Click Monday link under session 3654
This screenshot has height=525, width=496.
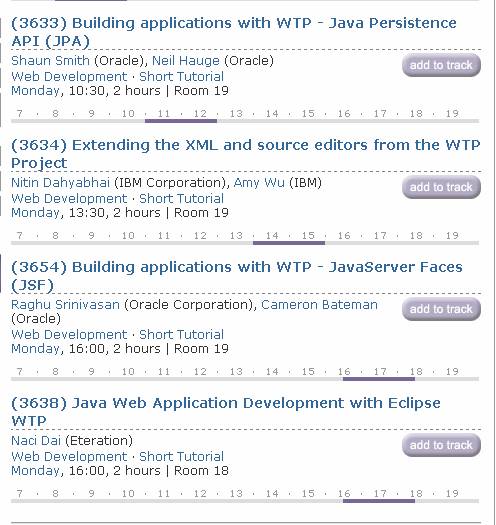(x=35, y=349)
